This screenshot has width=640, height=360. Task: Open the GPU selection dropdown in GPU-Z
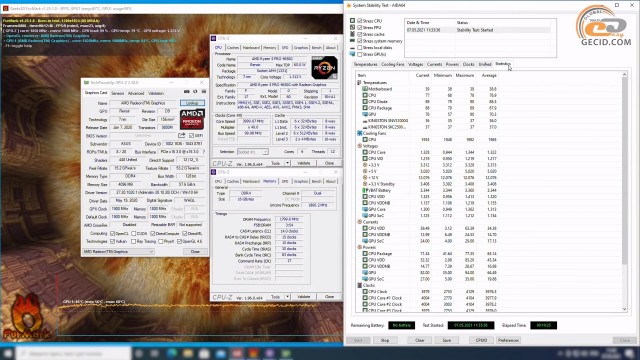(118, 251)
